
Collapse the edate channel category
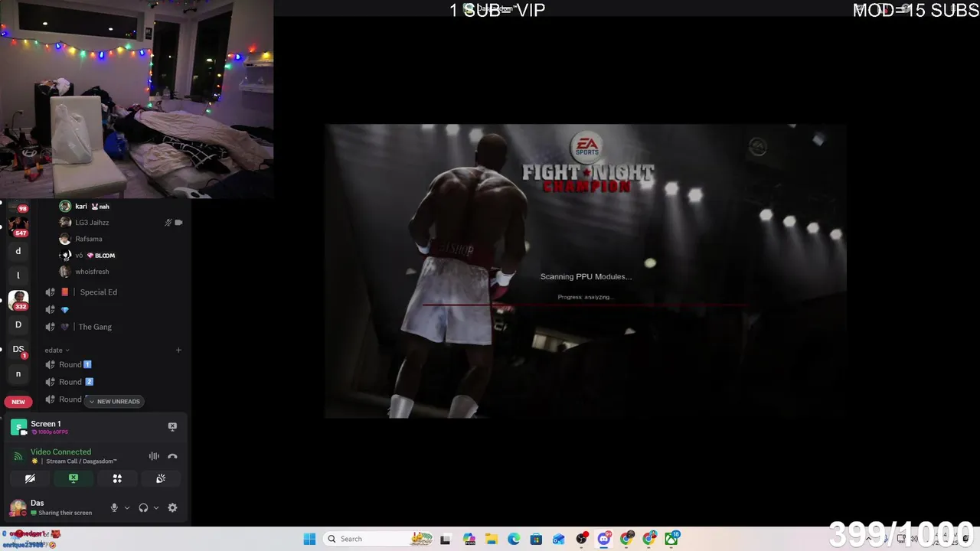point(57,350)
